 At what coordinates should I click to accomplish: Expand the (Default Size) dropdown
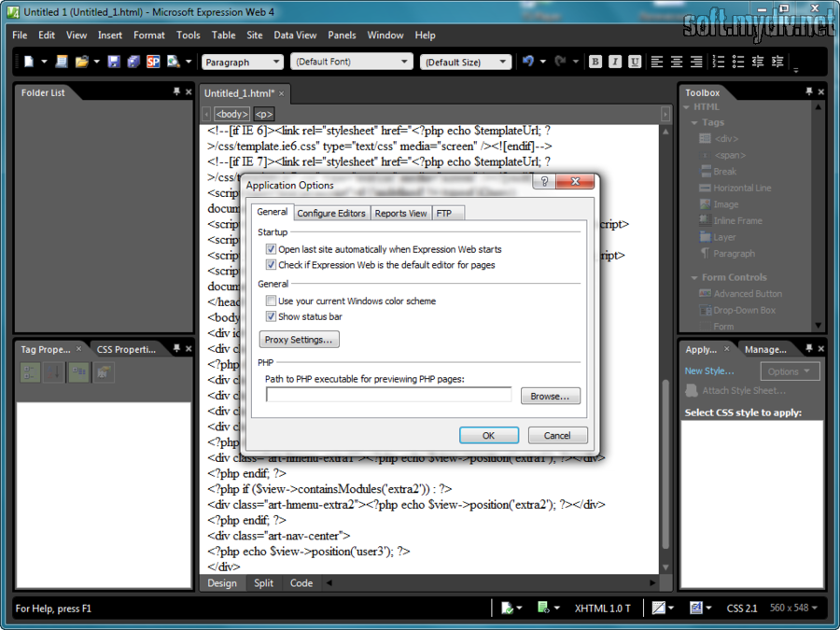465,63
